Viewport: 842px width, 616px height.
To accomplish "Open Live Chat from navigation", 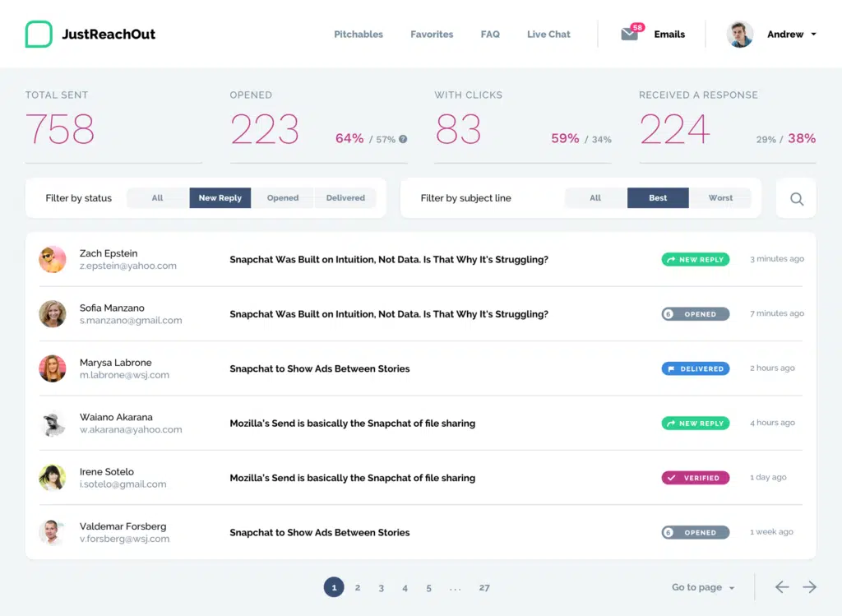I will coord(548,35).
